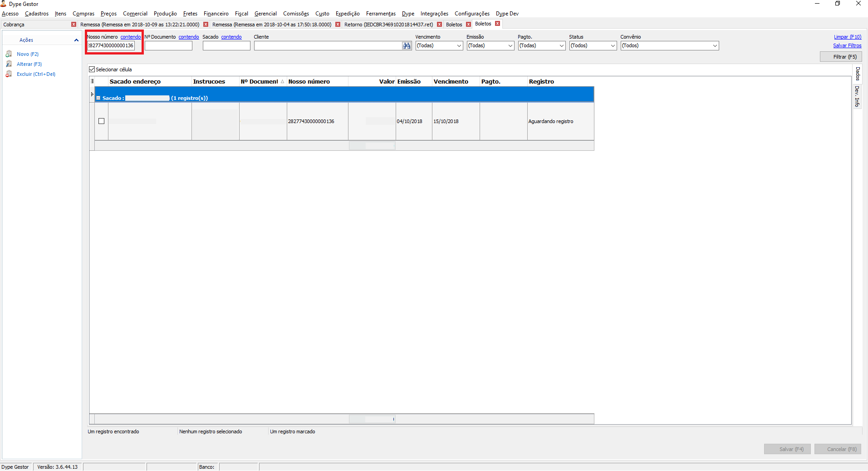Open client search with binoculars icon

click(407, 45)
